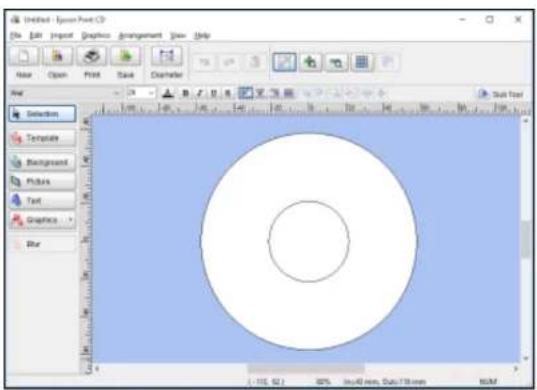
Task: Select right text alignment icon
Action: [275, 93]
